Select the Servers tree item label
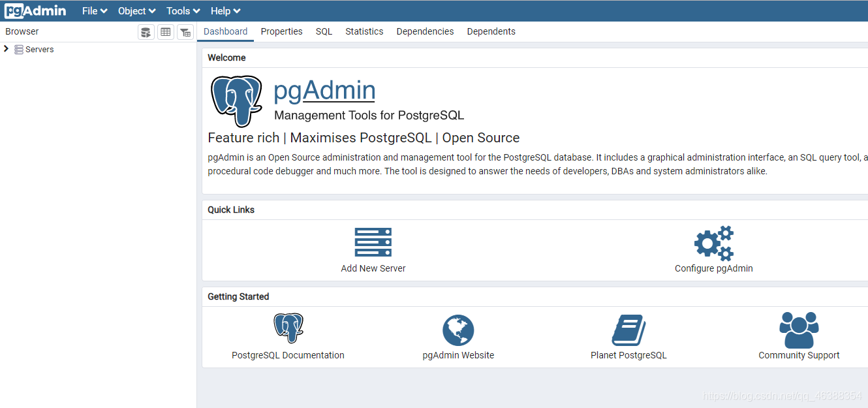Viewport: 868px width, 408px height. 40,50
